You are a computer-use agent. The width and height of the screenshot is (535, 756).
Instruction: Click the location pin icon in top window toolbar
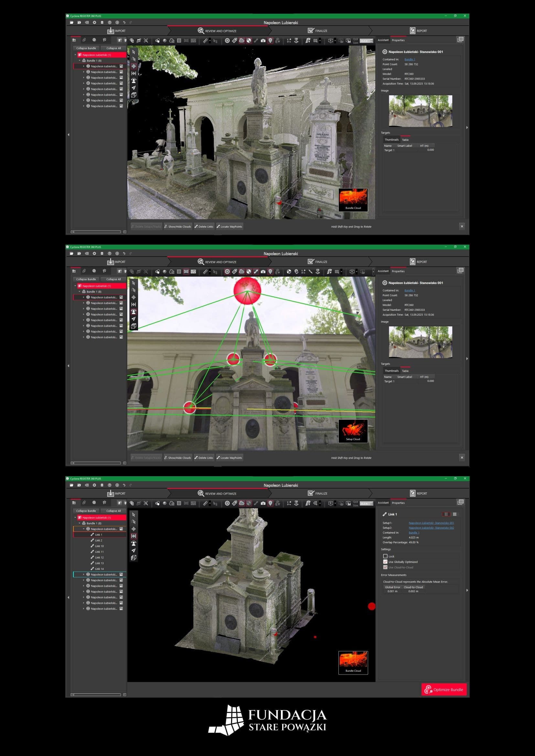pyautogui.click(x=270, y=40)
